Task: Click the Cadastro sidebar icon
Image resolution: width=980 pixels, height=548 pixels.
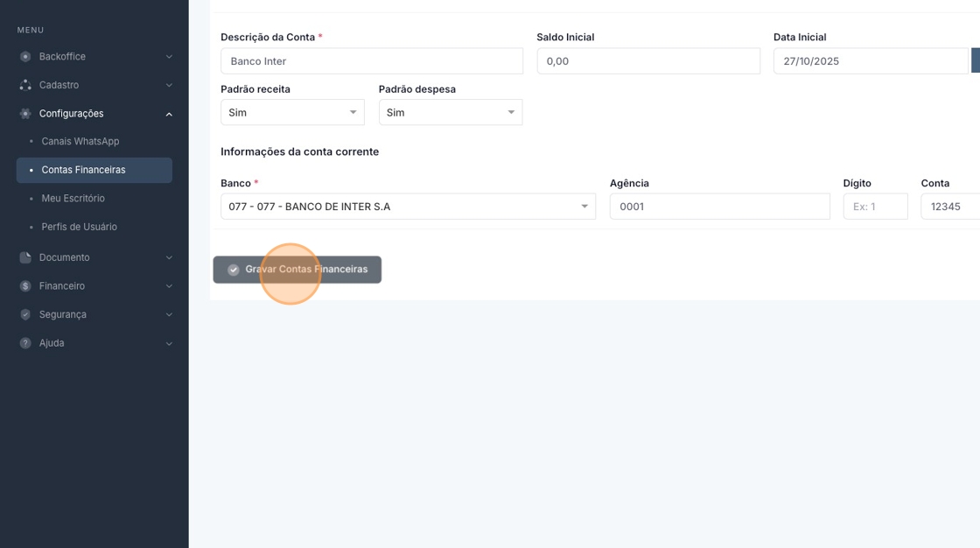Action: [25, 85]
